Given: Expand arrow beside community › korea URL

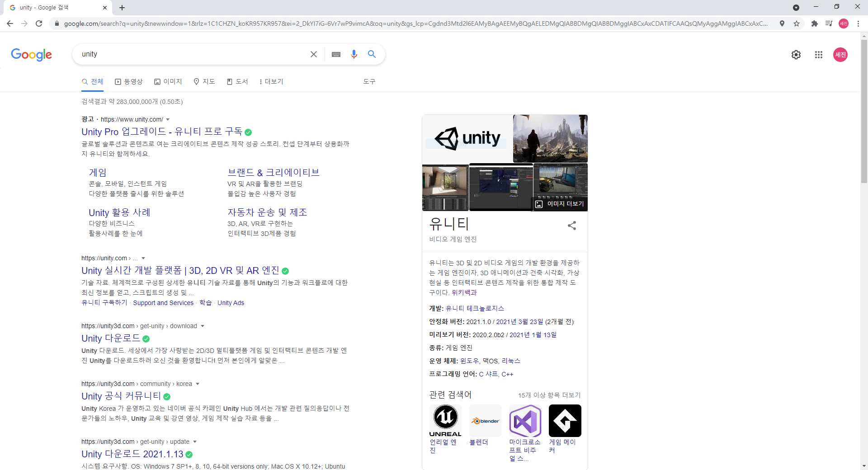Looking at the screenshot, I should [x=198, y=384].
